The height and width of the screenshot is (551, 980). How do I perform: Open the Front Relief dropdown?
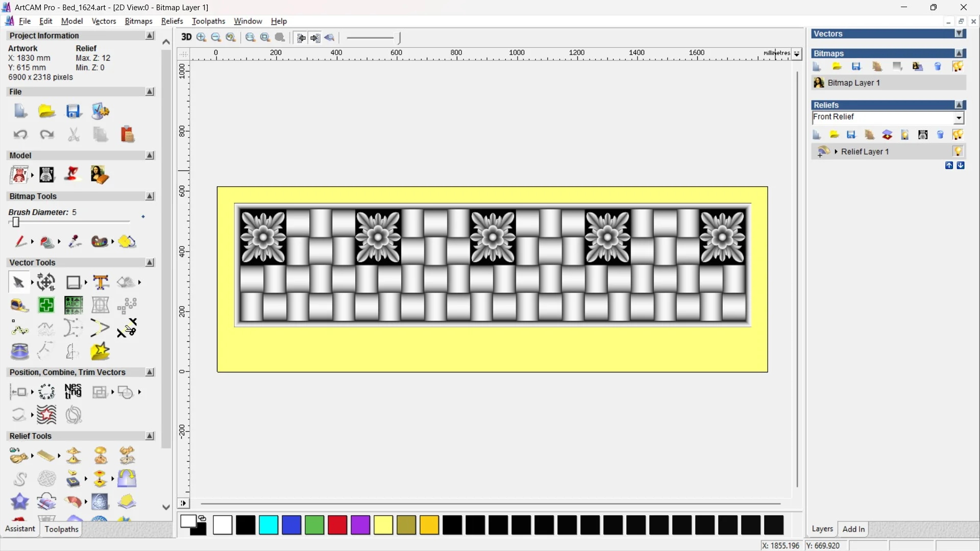click(959, 118)
